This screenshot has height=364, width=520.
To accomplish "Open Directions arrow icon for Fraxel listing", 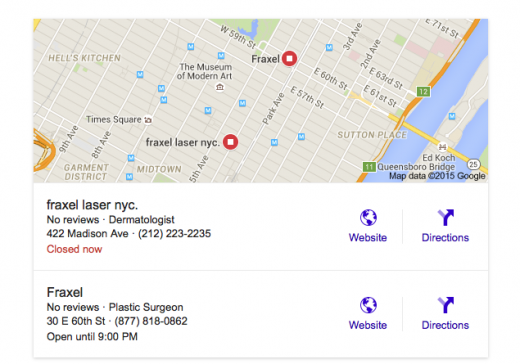I will coord(446,305).
